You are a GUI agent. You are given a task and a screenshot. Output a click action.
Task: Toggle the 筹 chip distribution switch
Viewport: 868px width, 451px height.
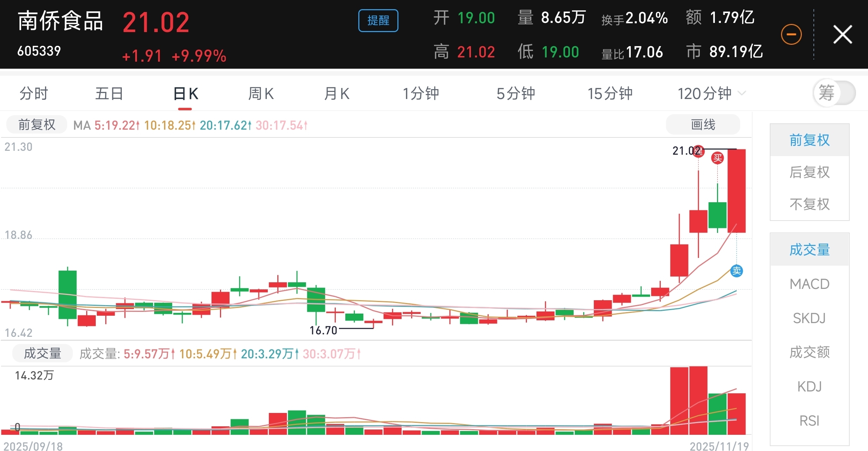point(834,93)
